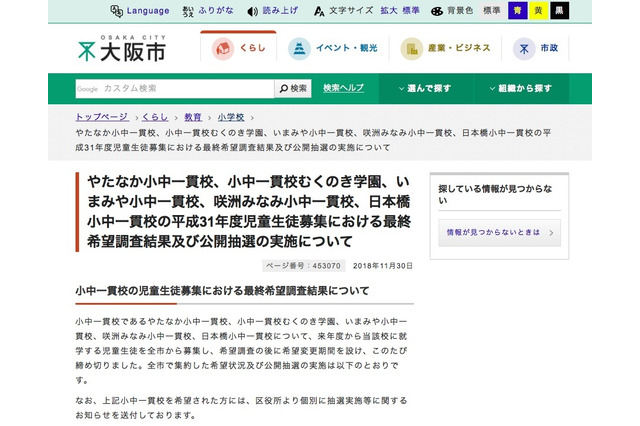Start 読み上げ read-aloud

[280, 11]
